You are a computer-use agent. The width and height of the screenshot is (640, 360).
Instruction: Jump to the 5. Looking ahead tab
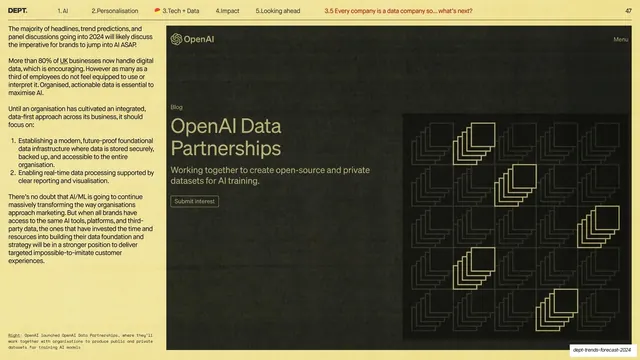(x=278, y=11)
